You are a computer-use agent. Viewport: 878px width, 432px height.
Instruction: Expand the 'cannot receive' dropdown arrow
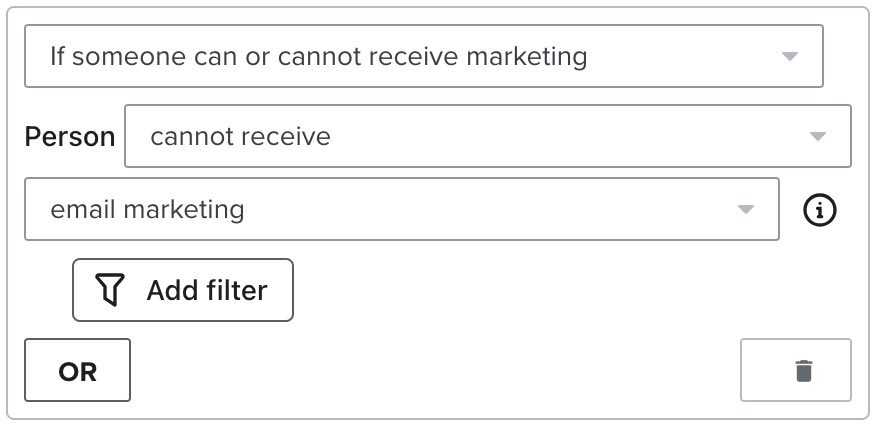[x=817, y=137]
